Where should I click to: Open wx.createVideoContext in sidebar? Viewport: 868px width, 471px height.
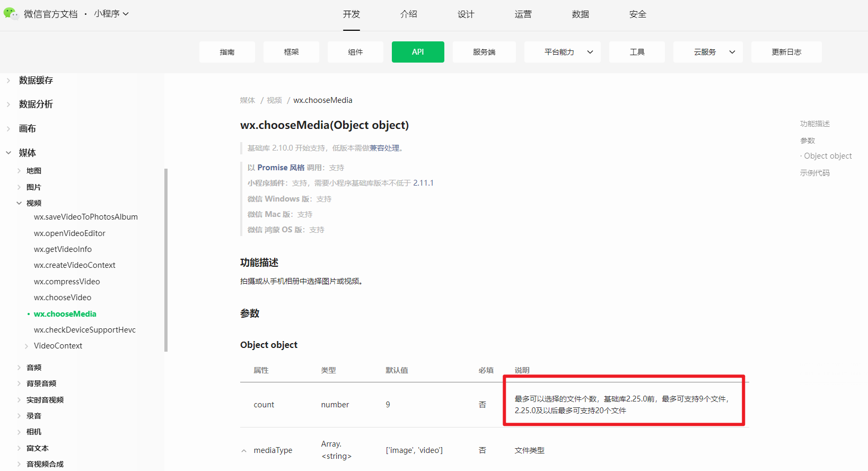click(x=75, y=265)
